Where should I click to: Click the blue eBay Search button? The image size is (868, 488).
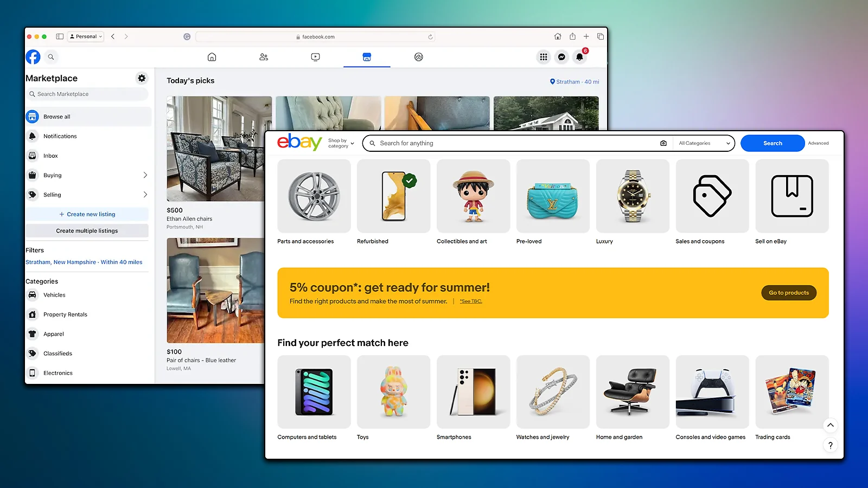point(773,143)
